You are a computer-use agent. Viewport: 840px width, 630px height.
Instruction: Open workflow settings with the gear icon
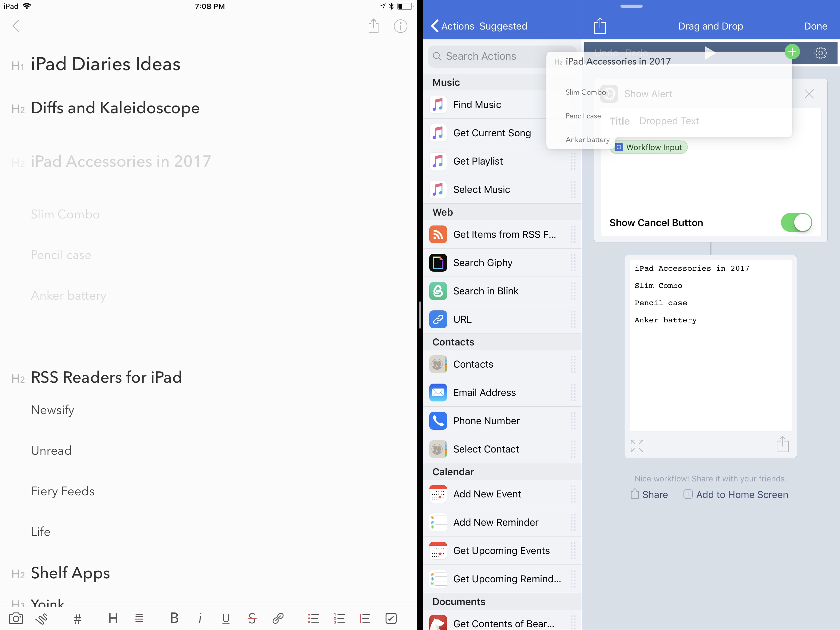tap(821, 53)
